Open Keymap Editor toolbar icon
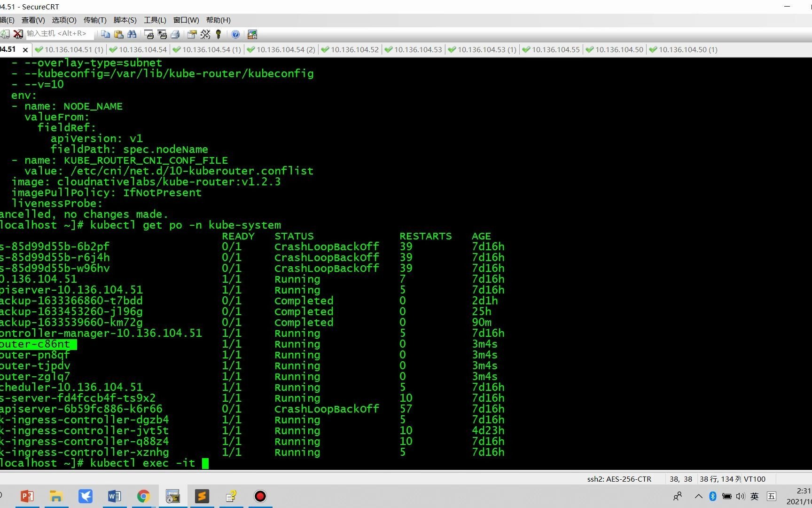The width and height of the screenshot is (812, 508). pyautogui.click(x=205, y=34)
